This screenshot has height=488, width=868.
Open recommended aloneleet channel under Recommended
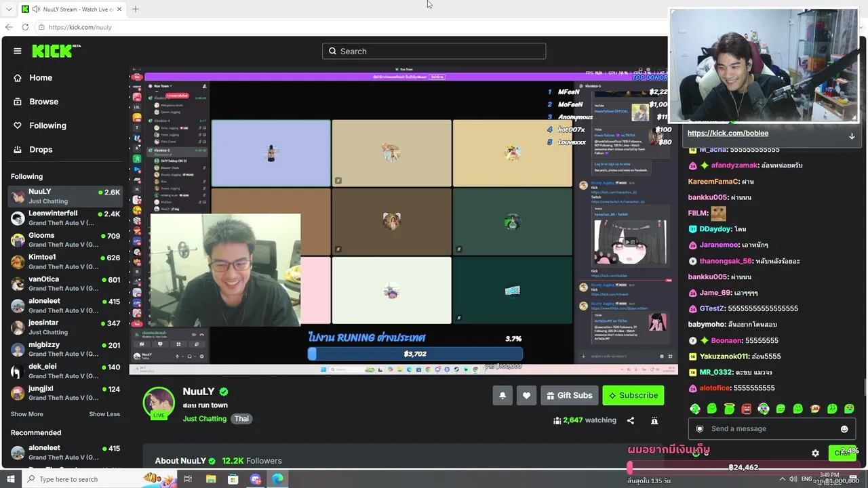click(66, 452)
